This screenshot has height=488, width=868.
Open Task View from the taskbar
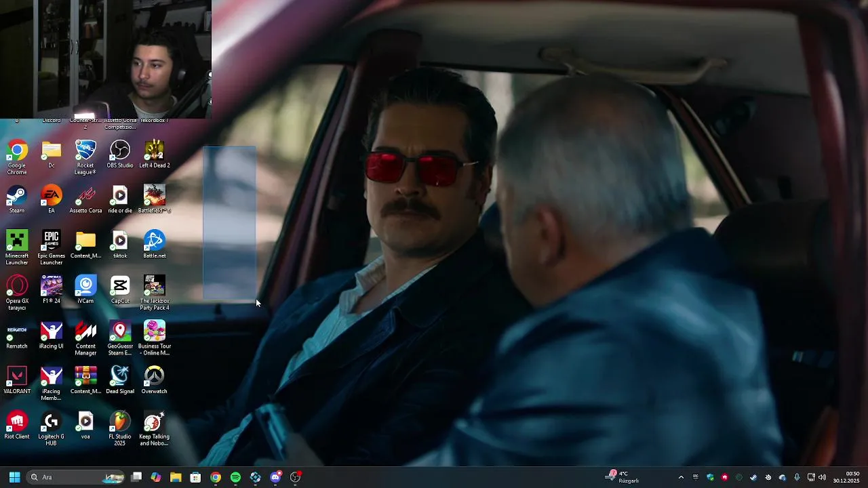click(136, 477)
